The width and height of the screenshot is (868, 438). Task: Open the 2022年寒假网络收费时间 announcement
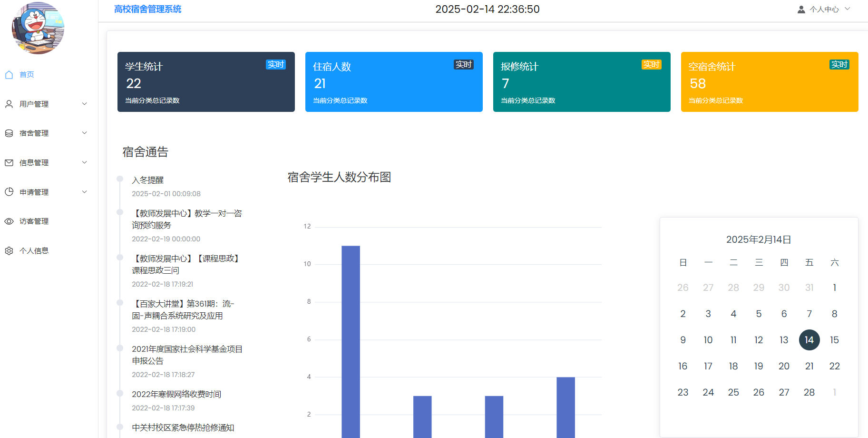tap(176, 394)
